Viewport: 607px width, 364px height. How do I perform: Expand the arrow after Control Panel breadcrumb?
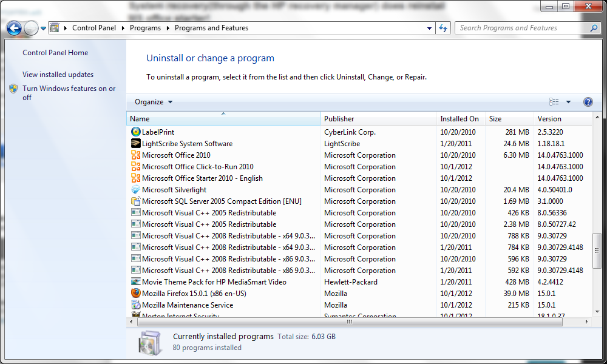[x=123, y=28]
